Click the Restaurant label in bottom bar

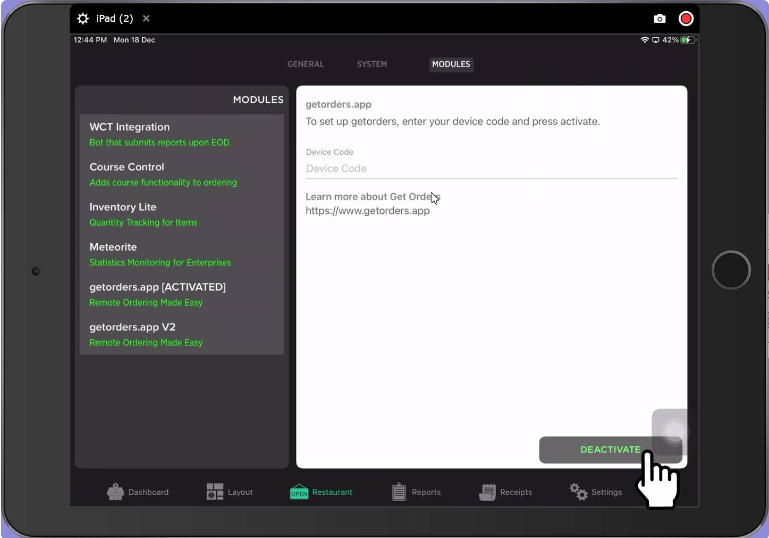click(x=332, y=492)
